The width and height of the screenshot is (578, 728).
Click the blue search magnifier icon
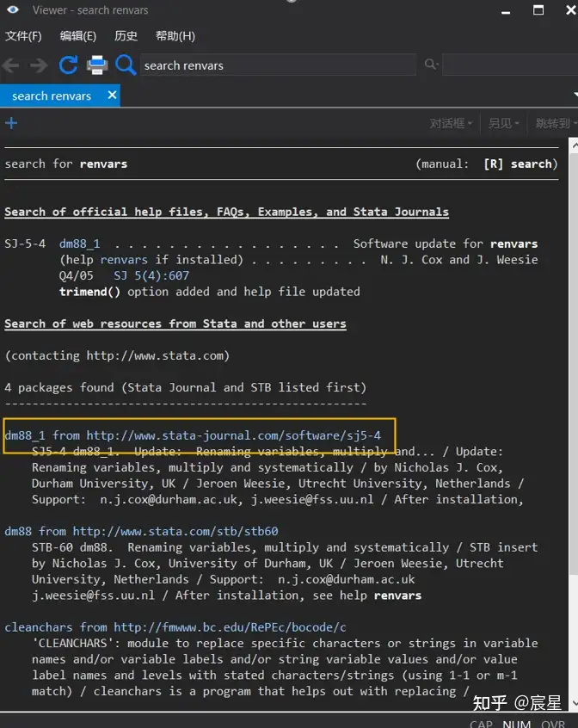(x=126, y=65)
